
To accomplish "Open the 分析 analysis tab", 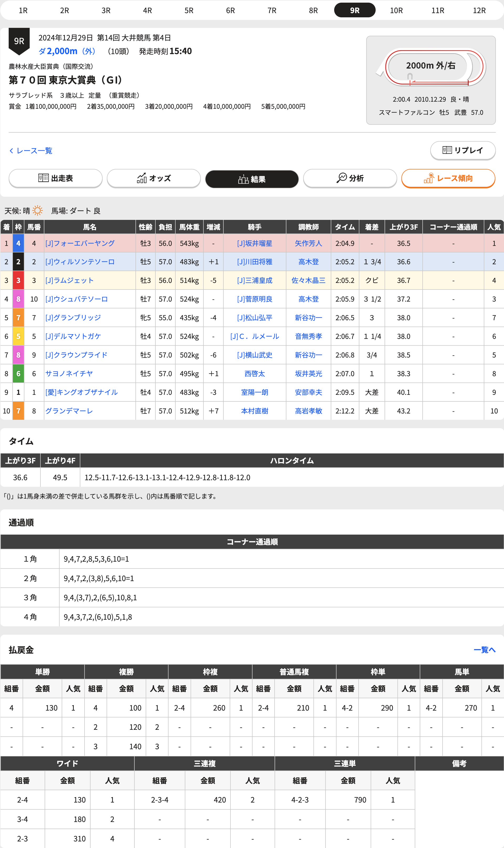I will pos(350,178).
